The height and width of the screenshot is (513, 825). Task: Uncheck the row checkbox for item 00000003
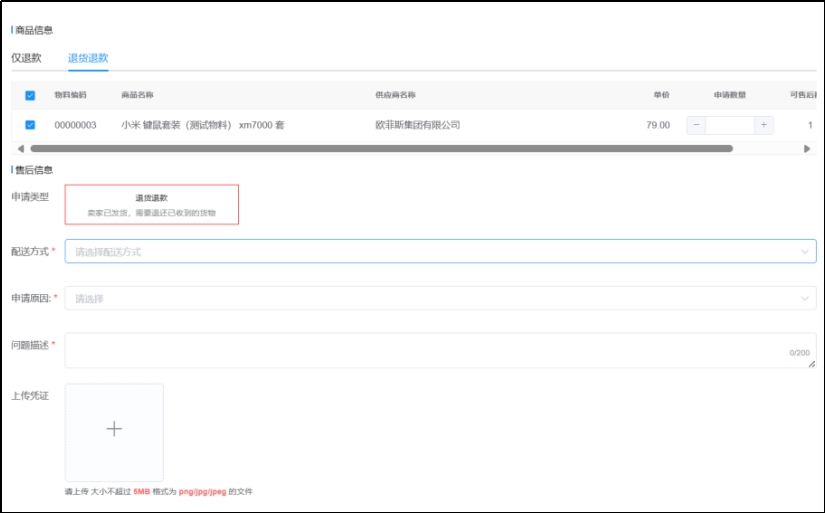30,125
